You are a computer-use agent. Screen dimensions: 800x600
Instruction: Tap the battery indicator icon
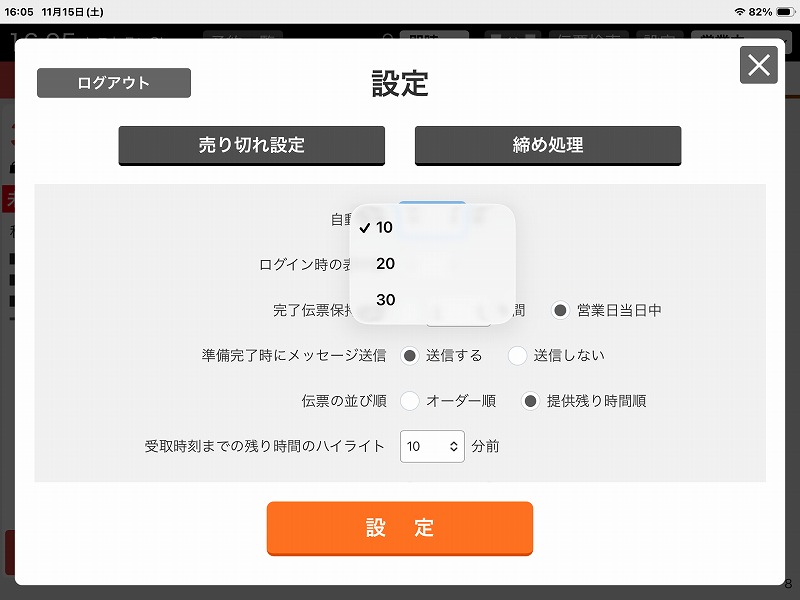[785, 12]
